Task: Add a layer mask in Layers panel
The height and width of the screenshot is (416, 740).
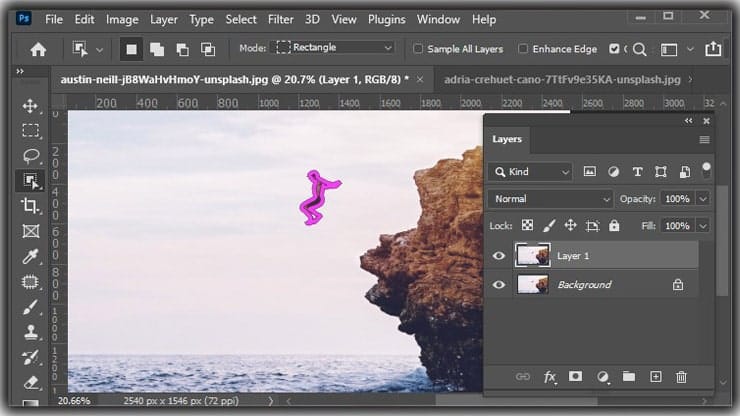Action: tap(576, 377)
